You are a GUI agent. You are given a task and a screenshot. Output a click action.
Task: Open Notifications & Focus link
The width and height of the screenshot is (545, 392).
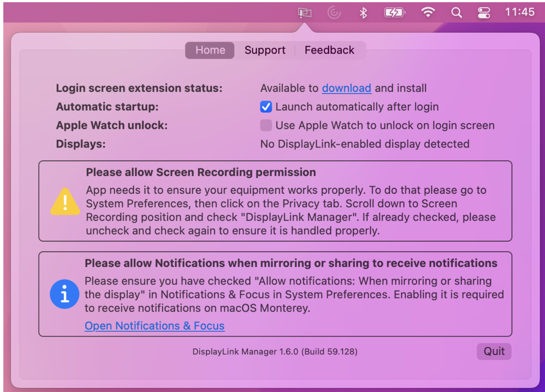point(155,326)
